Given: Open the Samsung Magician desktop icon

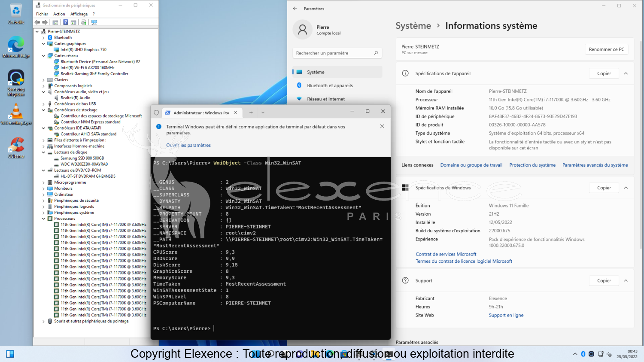Looking at the screenshot, I should point(16,83).
